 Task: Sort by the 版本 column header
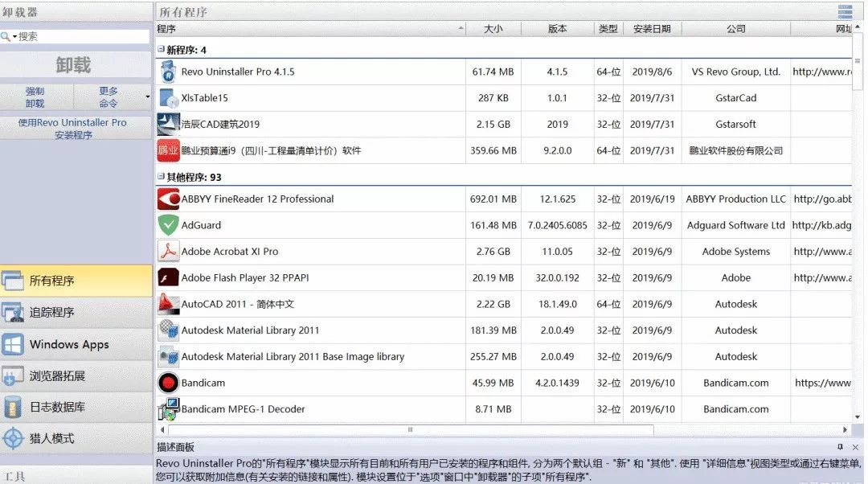[558, 29]
